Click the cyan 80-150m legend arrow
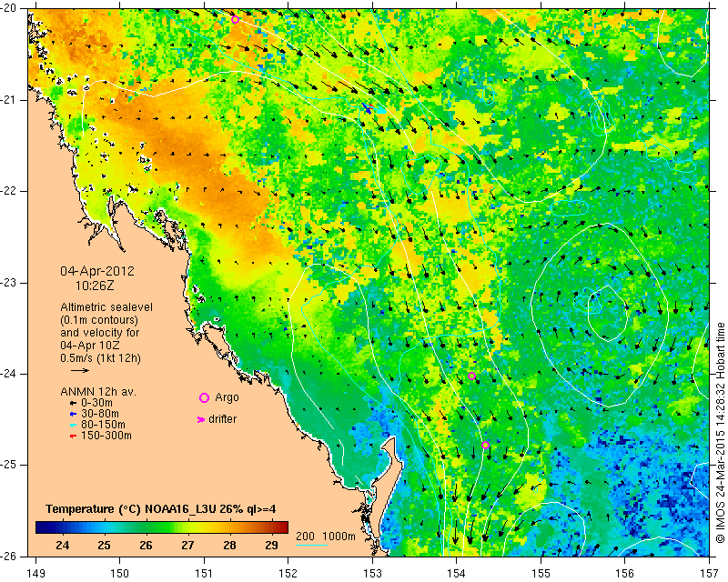 click(x=73, y=425)
